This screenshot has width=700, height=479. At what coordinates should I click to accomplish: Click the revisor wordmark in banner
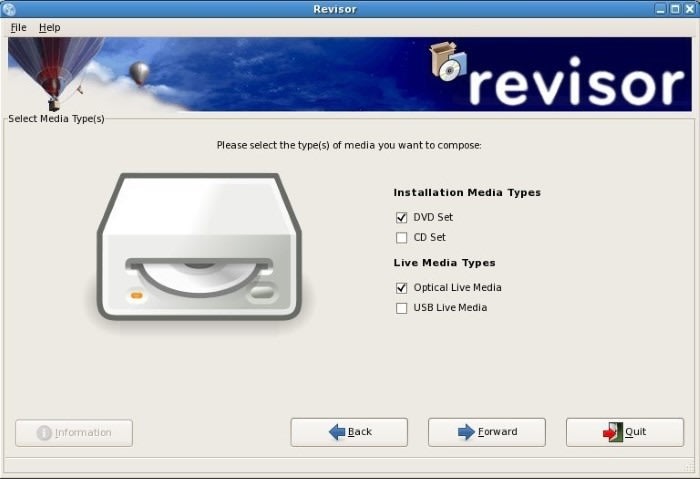(x=576, y=82)
